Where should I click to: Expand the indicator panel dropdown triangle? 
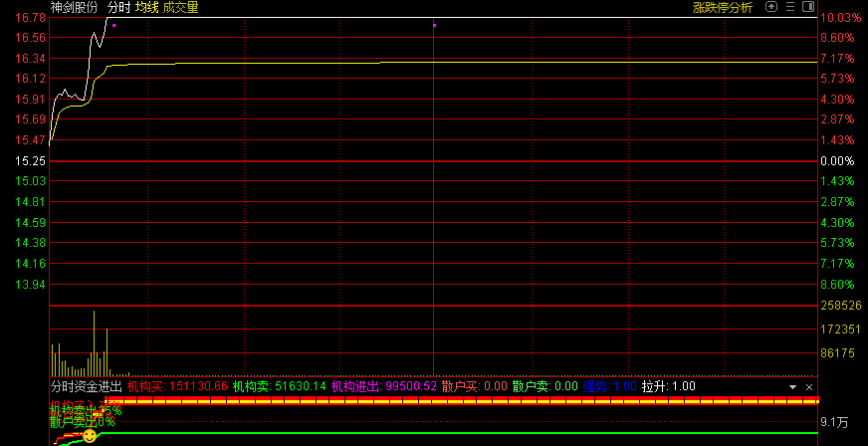tap(793, 386)
